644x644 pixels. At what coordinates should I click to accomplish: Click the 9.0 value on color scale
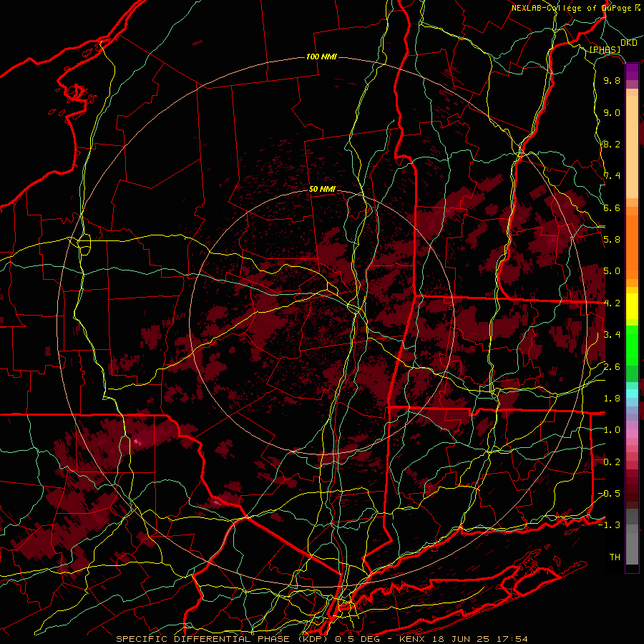click(x=612, y=112)
